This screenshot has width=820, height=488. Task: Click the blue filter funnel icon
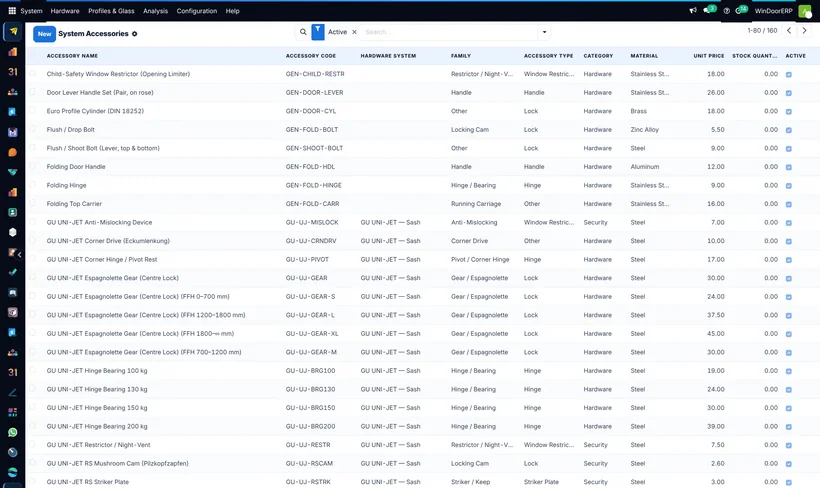coord(317,32)
